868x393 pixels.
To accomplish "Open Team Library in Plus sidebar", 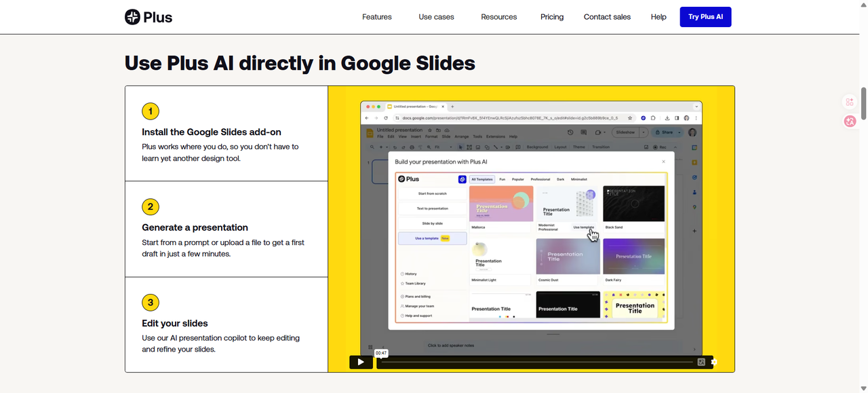I will pos(413,283).
